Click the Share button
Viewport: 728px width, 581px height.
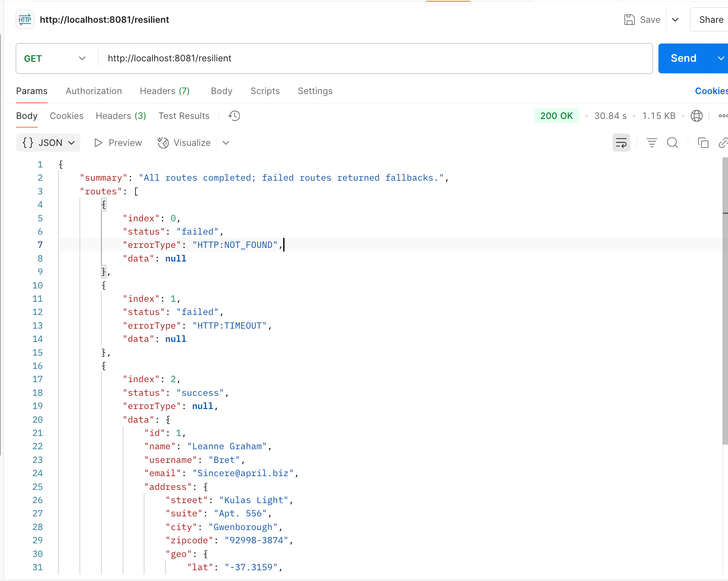(x=711, y=19)
